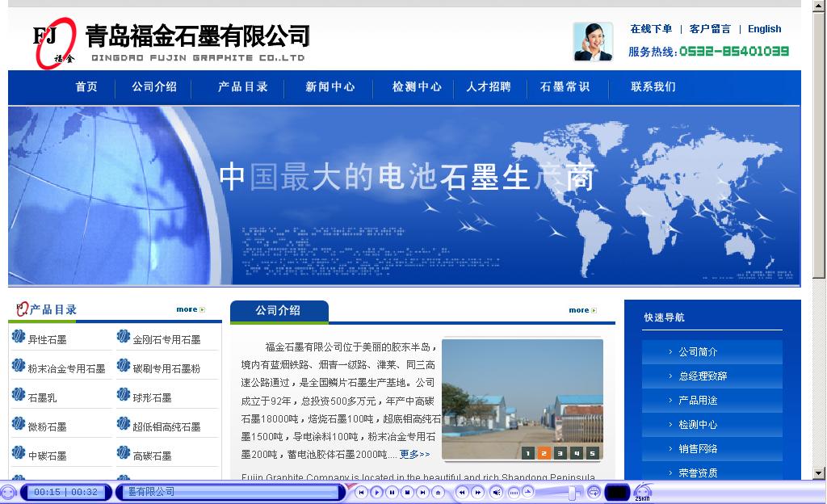Viewport: 827px width, 504px height.
Task: Open the 中碳石墨 product link
Action: coord(47,456)
